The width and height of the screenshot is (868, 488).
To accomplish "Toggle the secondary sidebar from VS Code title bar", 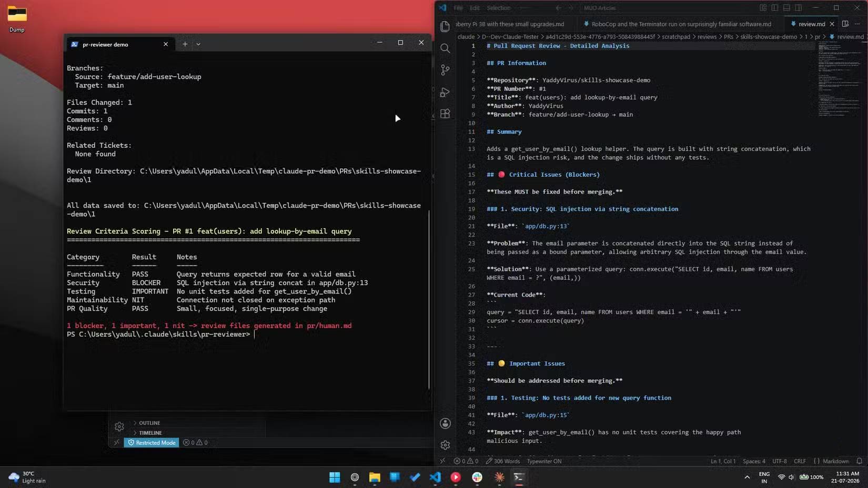I will pos(798,8).
